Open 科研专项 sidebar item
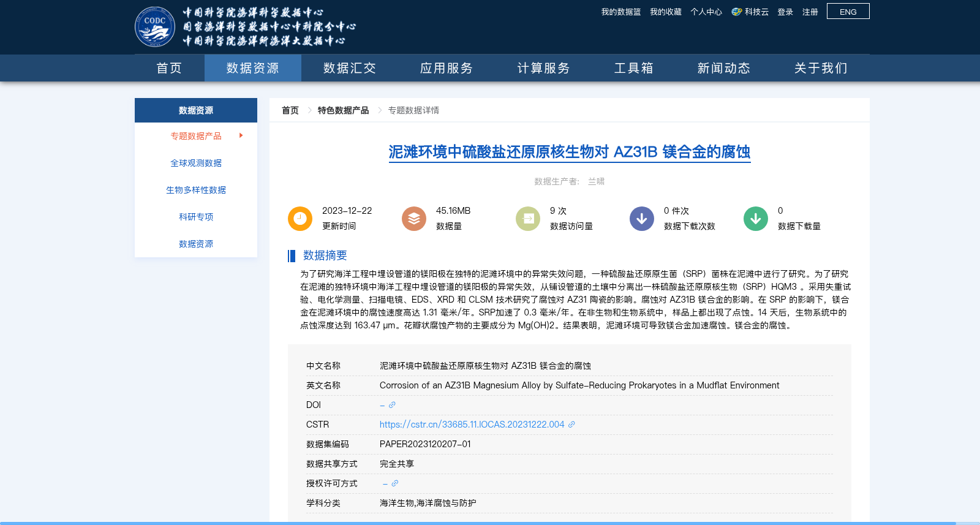Image resolution: width=980 pixels, height=525 pixels. (x=196, y=217)
